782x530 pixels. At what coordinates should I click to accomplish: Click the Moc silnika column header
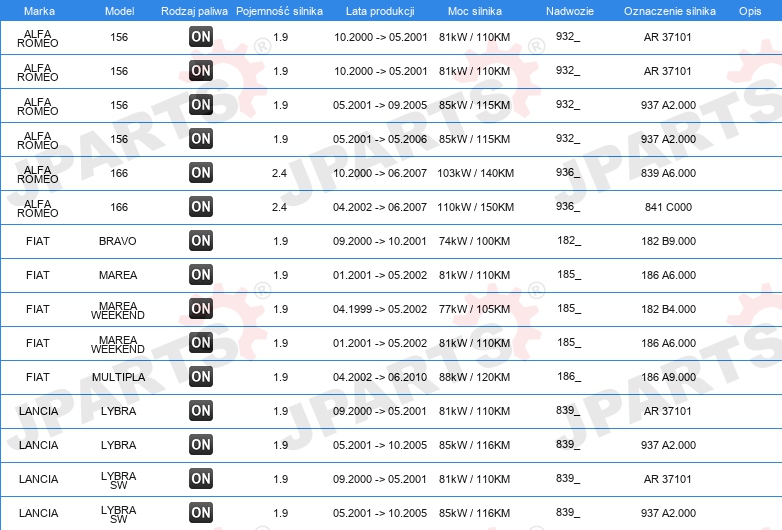coord(474,11)
